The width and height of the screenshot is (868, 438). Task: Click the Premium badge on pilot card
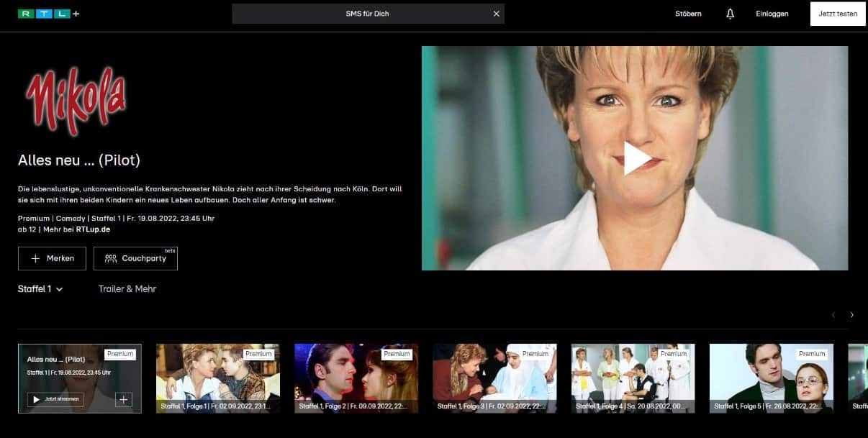point(120,354)
